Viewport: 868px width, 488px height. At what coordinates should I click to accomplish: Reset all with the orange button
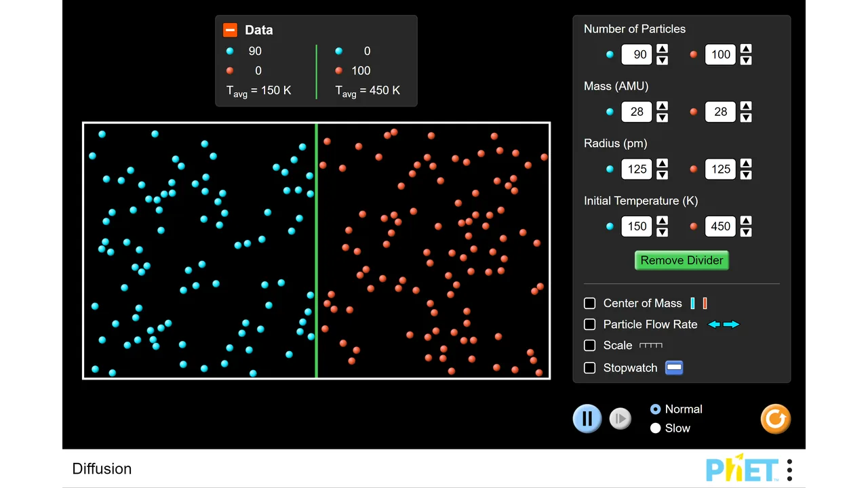[x=776, y=418]
